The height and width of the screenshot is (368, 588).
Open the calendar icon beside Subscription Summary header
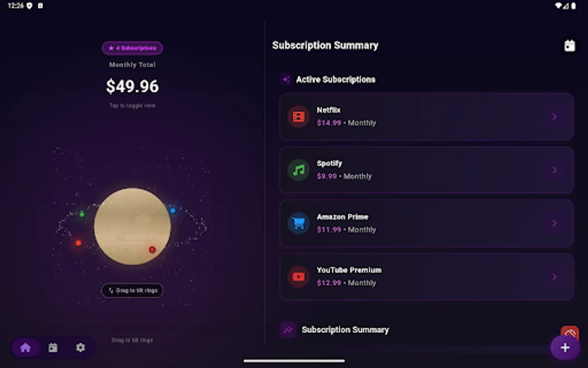(569, 45)
